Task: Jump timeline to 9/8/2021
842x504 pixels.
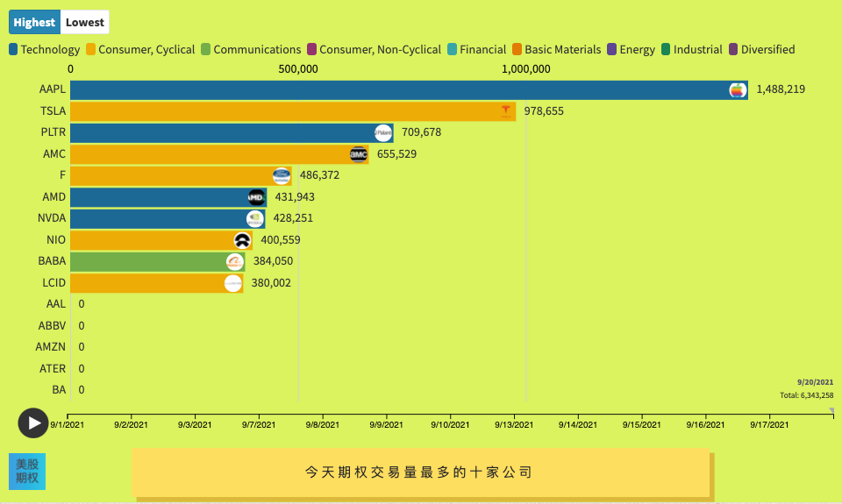Action: (x=323, y=424)
